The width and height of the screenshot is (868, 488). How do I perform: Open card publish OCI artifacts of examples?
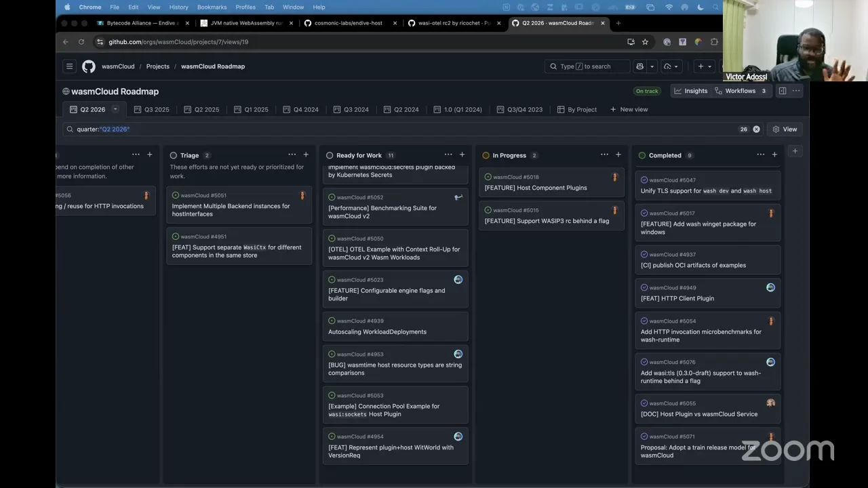(708, 260)
